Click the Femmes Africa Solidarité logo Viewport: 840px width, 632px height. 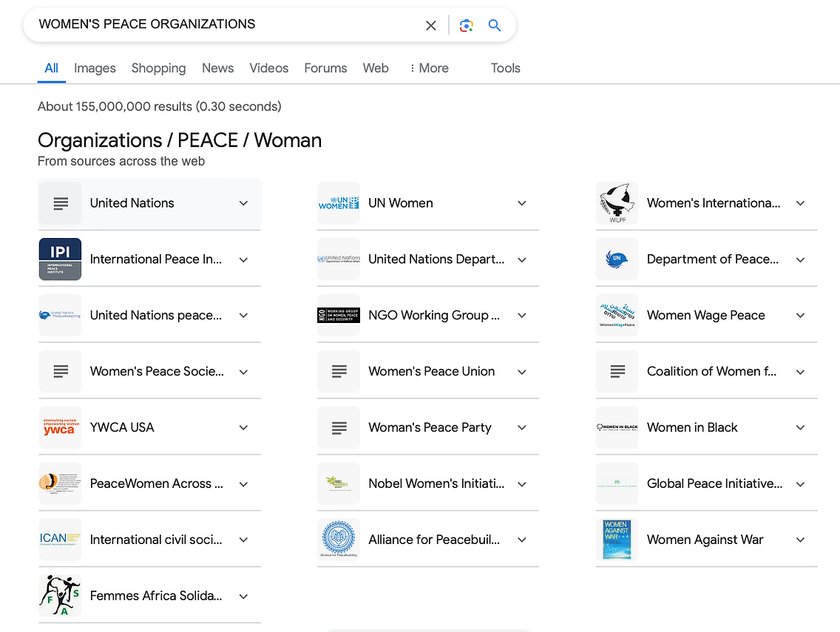[x=60, y=596]
